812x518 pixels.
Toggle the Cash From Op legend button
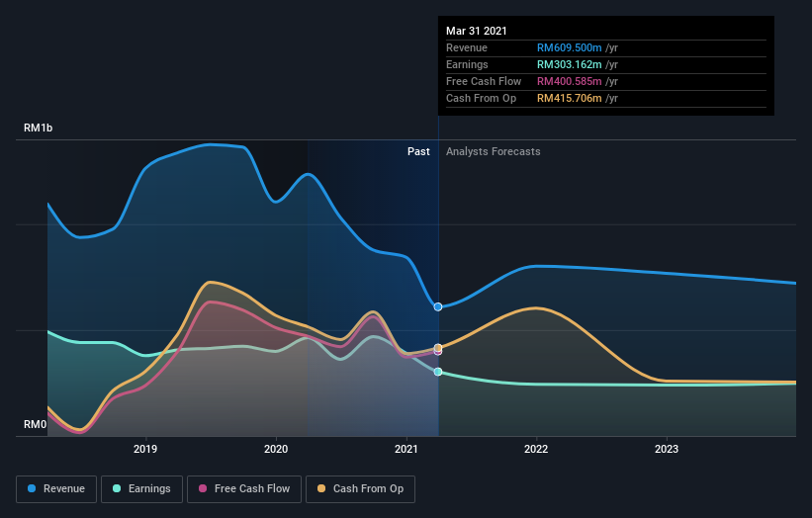click(360, 489)
